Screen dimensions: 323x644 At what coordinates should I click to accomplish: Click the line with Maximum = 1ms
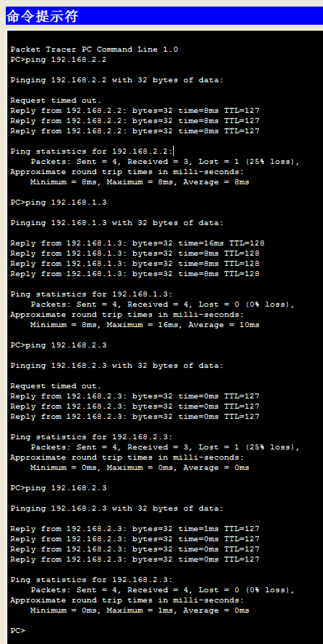pos(139,610)
